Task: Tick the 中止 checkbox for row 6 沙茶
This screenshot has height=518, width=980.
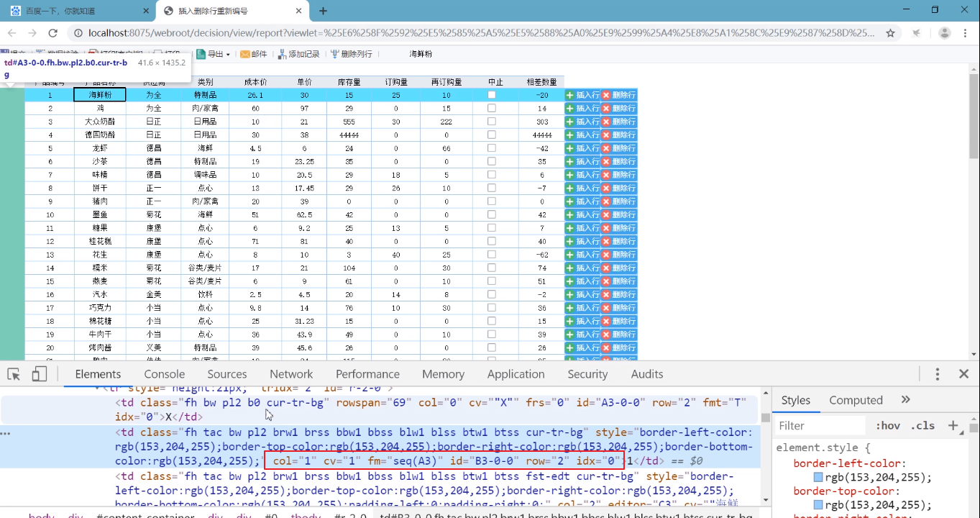Action: click(x=492, y=161)
